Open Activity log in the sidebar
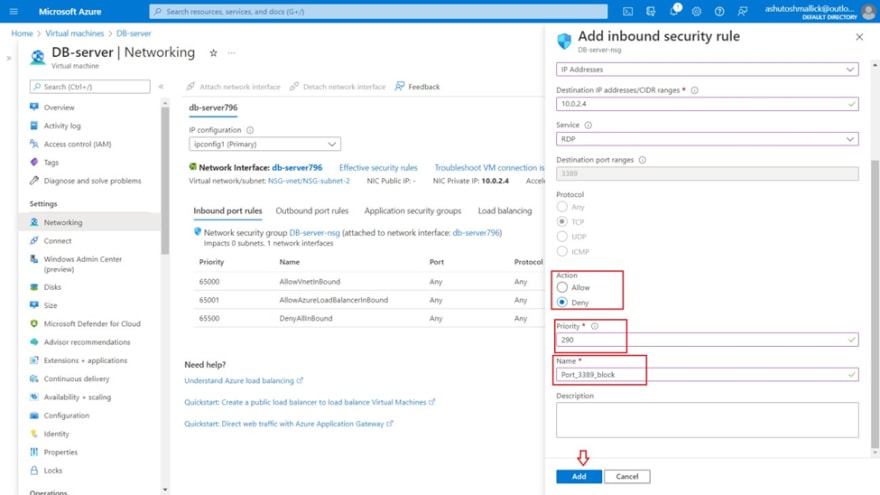 pos(62,126)
